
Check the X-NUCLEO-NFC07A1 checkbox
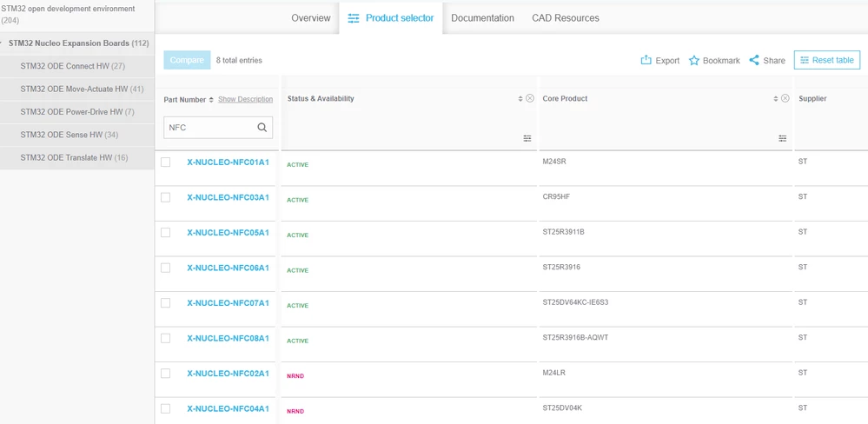pos(165,302)
